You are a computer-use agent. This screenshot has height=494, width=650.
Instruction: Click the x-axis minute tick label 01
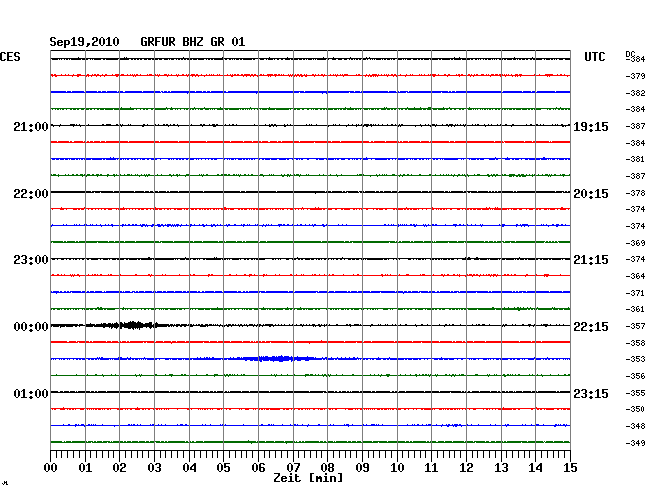[85, 468]
